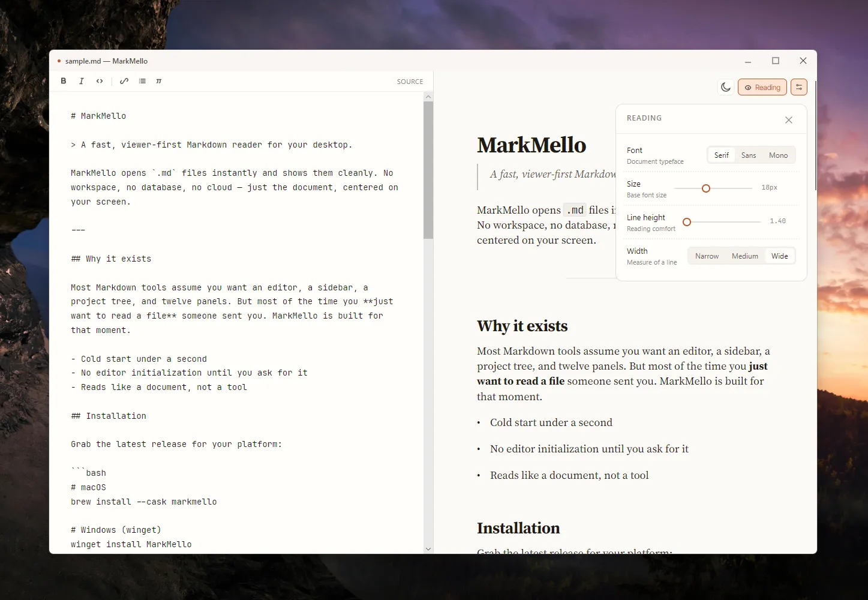The width and height of the screenshot is (868, 600).
Task: Set reading width to Medium
Action: click(x=745, y=256)
